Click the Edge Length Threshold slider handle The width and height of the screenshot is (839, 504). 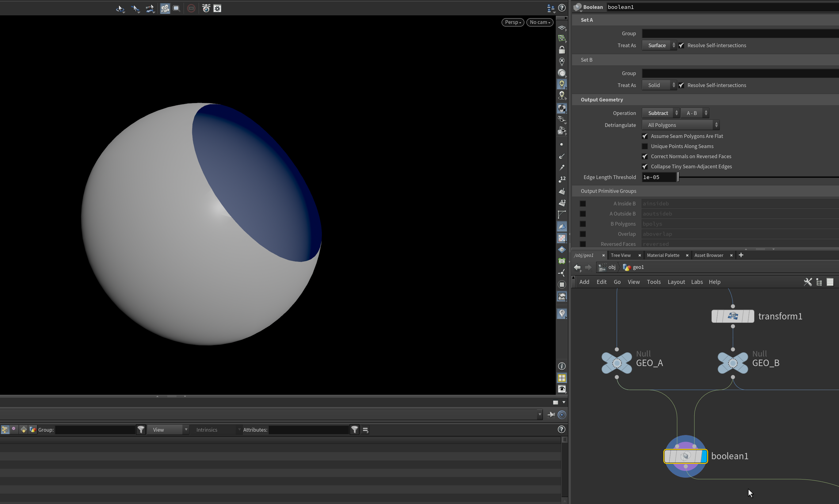(x=678, y=177)
